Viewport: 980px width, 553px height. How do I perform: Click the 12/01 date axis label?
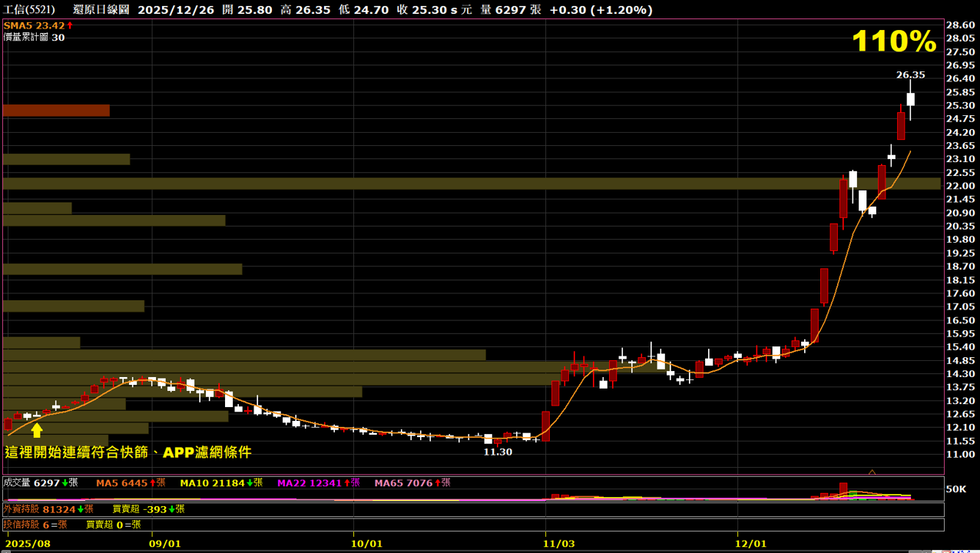(x=752, y=543)
